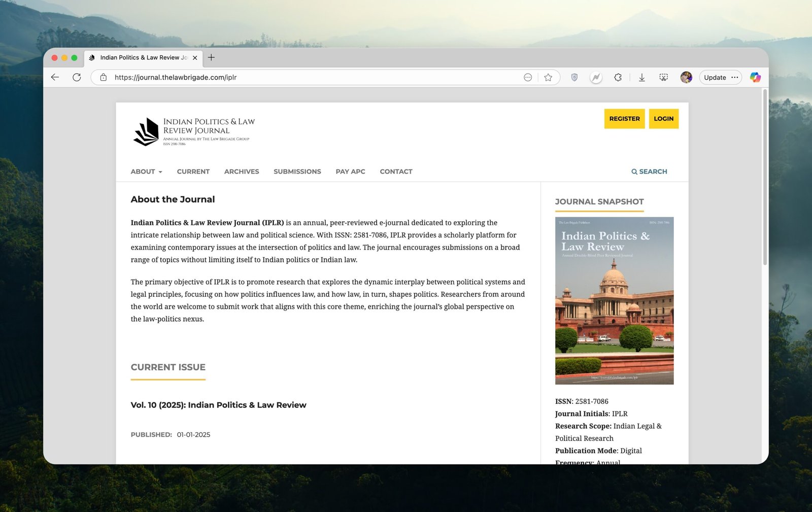Screen dimensions: 812x512
Task: Bookmark the page using the star icon
Action: click(x=548, y=77)
